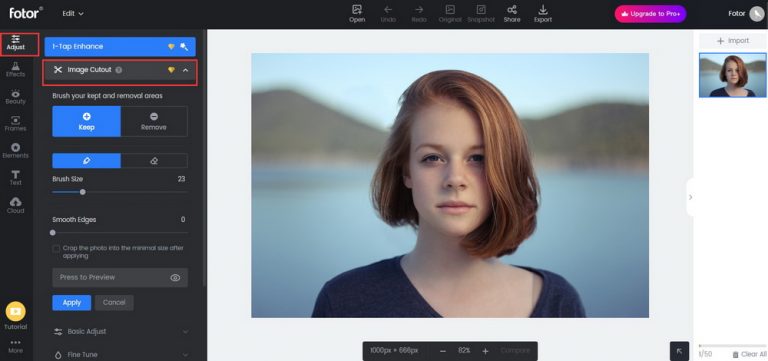The width and height of the screenshot is (768, 361).
Task: Switch to Remove area mode
Action: tap(154, 121)
